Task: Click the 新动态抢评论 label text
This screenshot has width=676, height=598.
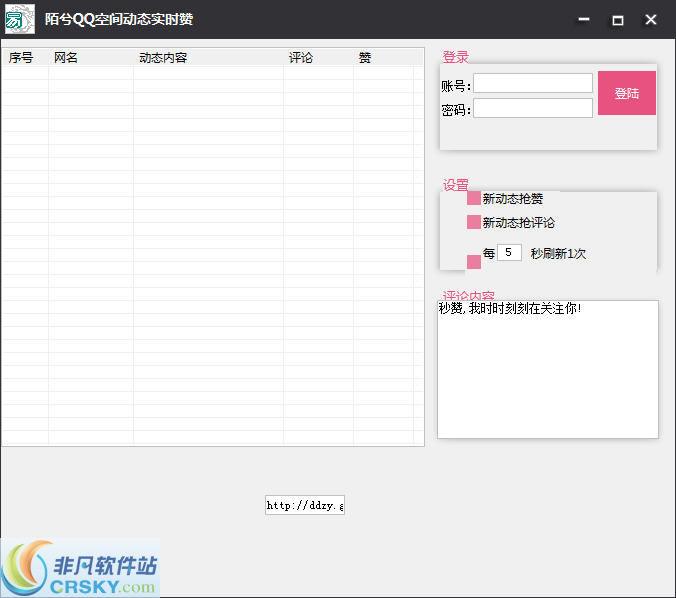Action: (x=519, y=222)
